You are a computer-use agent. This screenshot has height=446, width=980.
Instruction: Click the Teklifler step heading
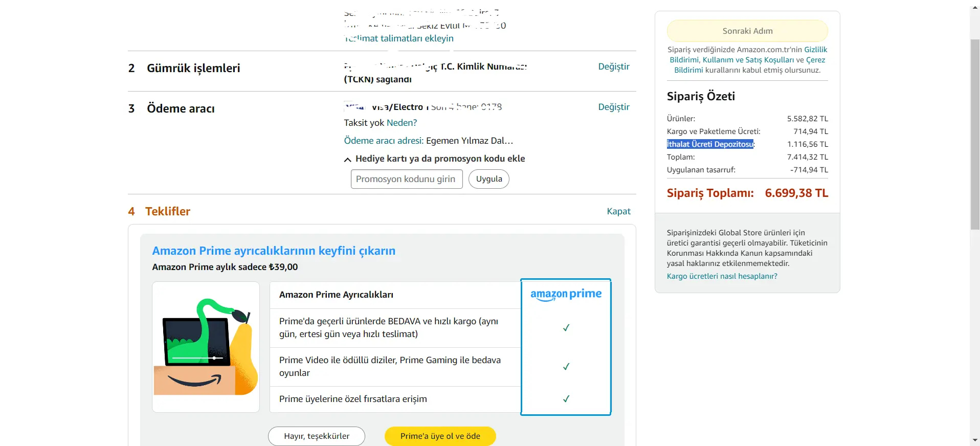point(168,211)
